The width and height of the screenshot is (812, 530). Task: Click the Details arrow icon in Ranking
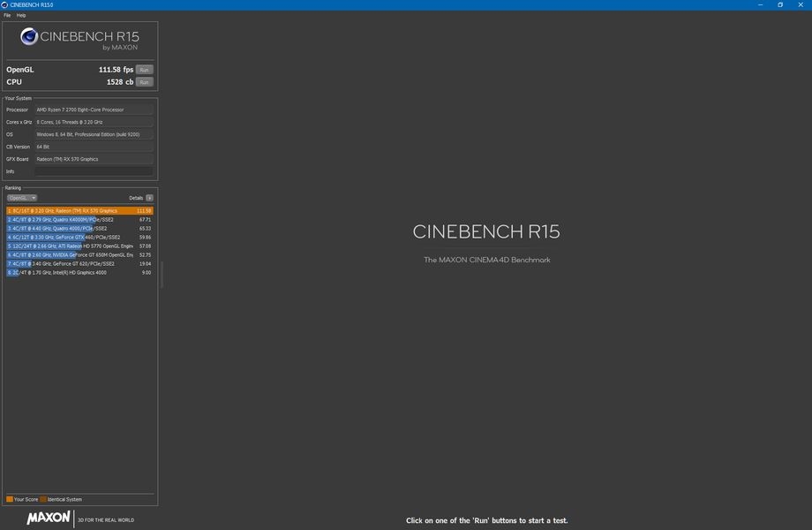[x=150, y=198]
